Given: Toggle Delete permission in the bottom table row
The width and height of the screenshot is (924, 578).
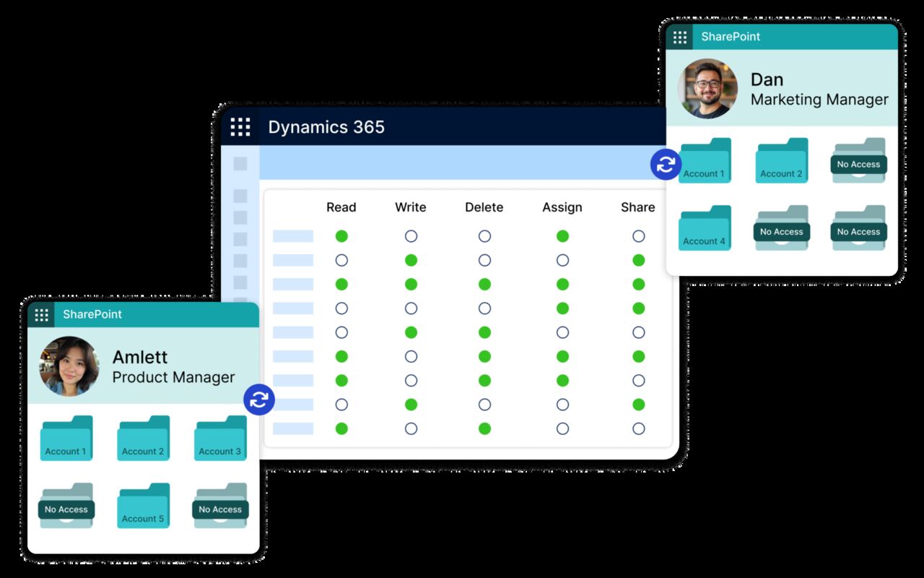Looking at the screenshot, I should click(x=484, y=428).
